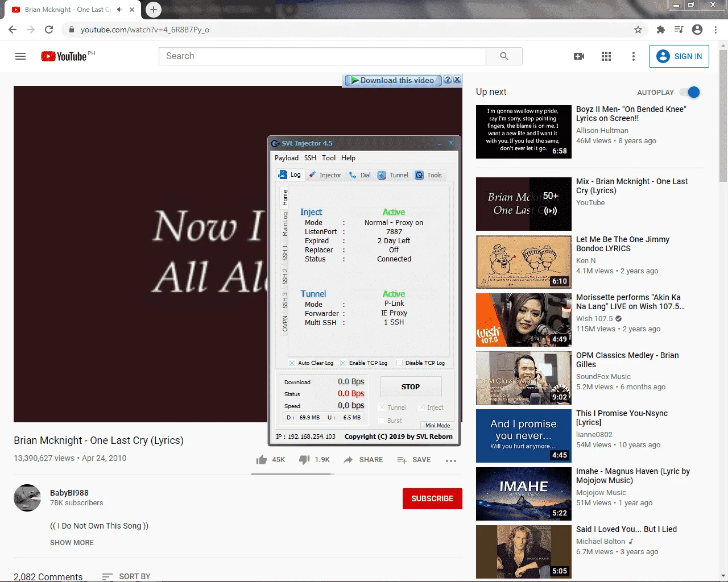Focus the YouTube search field
Viewport: 728px width, 582px height.
322,56
